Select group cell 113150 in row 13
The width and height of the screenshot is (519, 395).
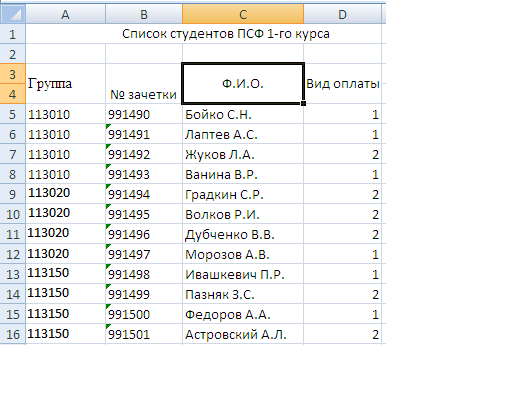(x=65, y=274)
